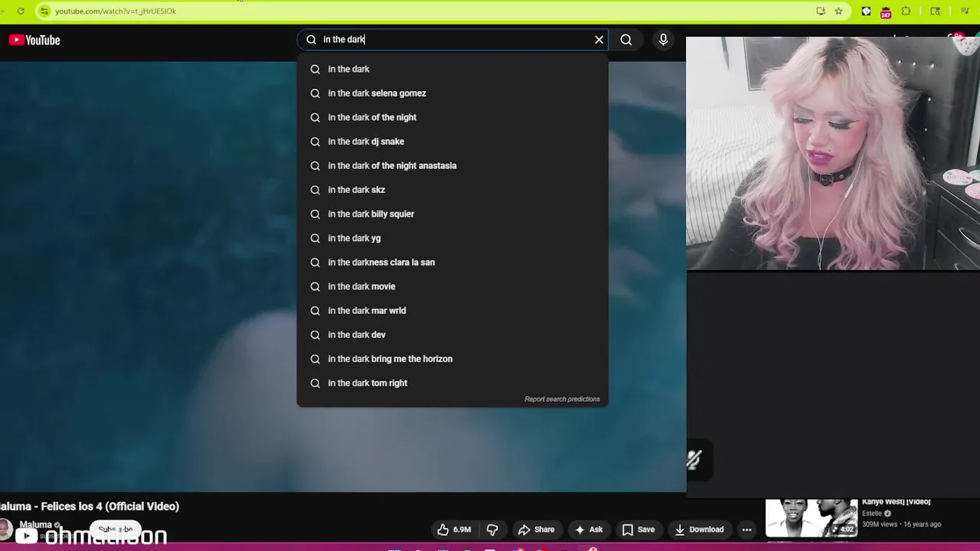Select suggestion 'in the dark mar wrld'
The width and height of the screenshot is (980, 551).
[452, 311]
